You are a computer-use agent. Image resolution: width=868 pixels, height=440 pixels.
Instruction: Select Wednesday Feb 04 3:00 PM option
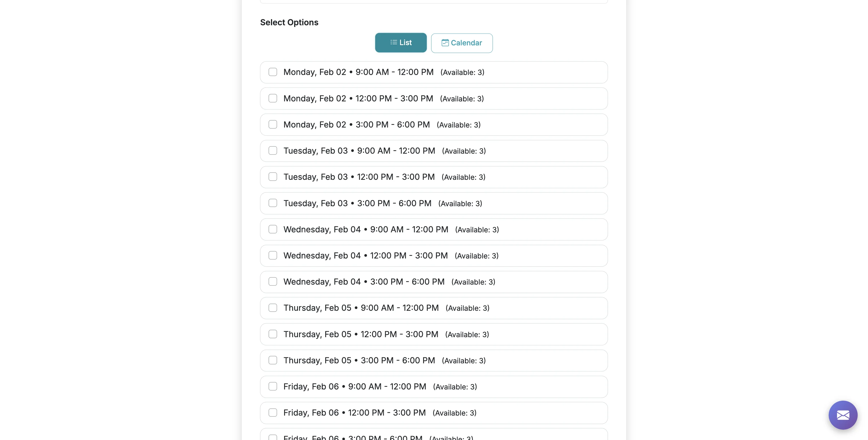273,281
